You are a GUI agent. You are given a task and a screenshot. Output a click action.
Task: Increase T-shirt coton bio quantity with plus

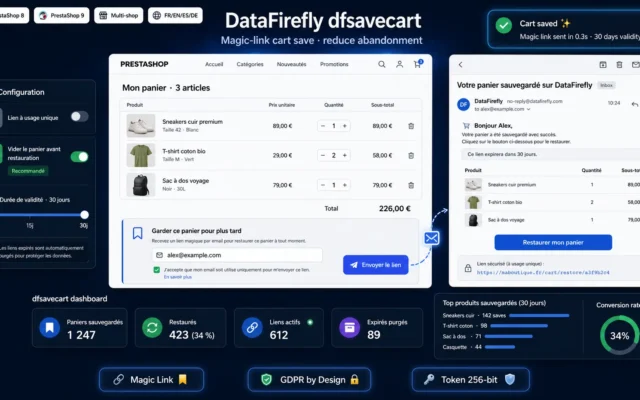[x=344, y=156]
